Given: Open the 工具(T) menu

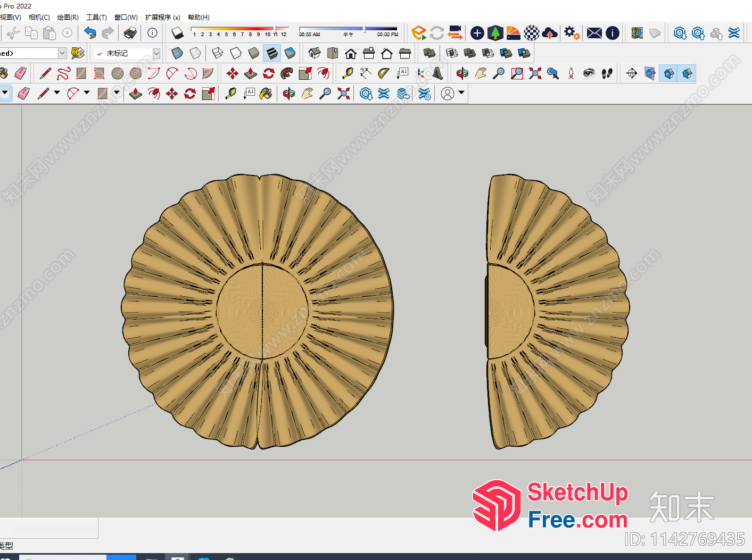Looking at the screenshot, I should [96, 18].
